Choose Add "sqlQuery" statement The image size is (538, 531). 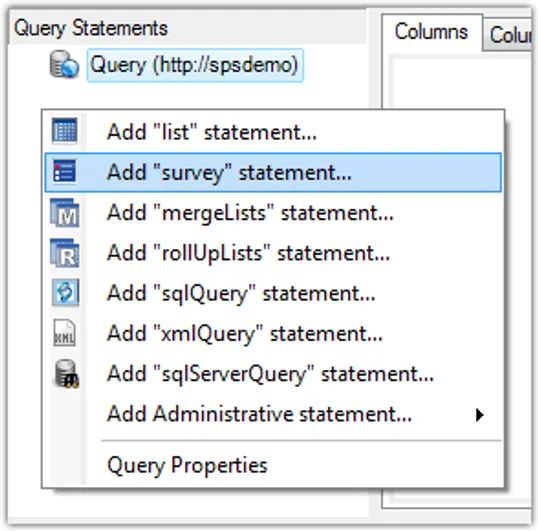point(273,293)
